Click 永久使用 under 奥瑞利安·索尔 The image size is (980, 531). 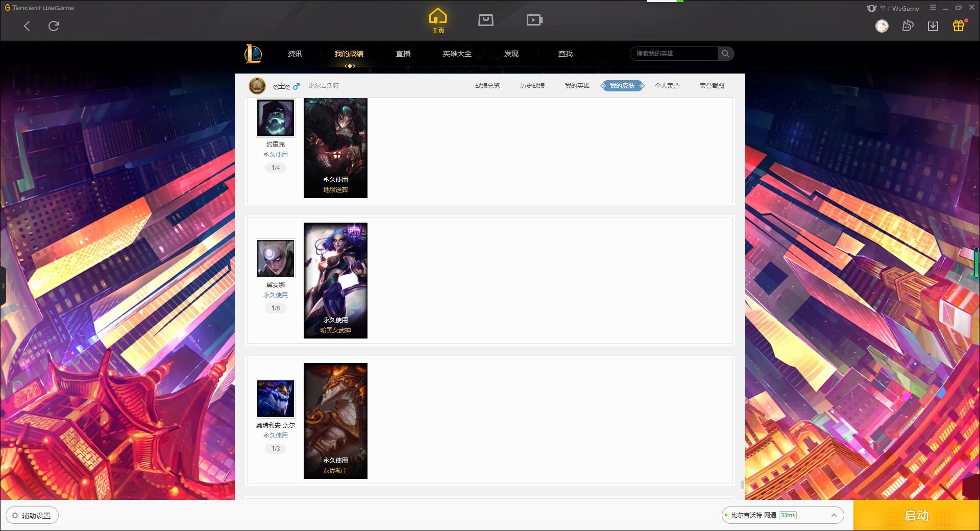tap(276, 436)
